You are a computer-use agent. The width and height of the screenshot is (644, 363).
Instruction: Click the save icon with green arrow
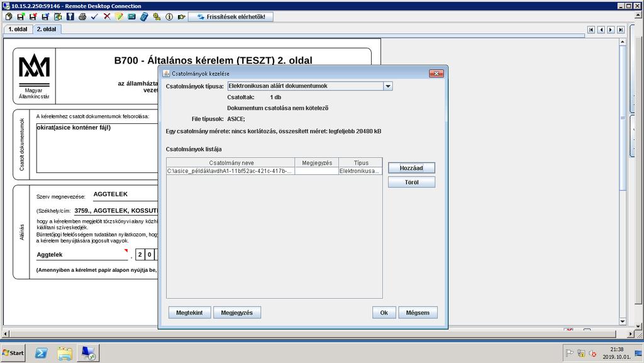[21, 17]
